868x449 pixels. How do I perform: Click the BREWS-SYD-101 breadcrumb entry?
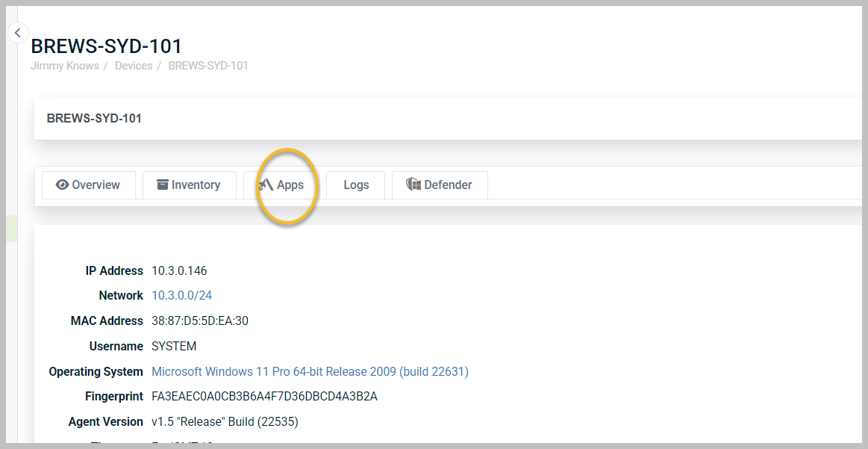(x=208, y=66)
